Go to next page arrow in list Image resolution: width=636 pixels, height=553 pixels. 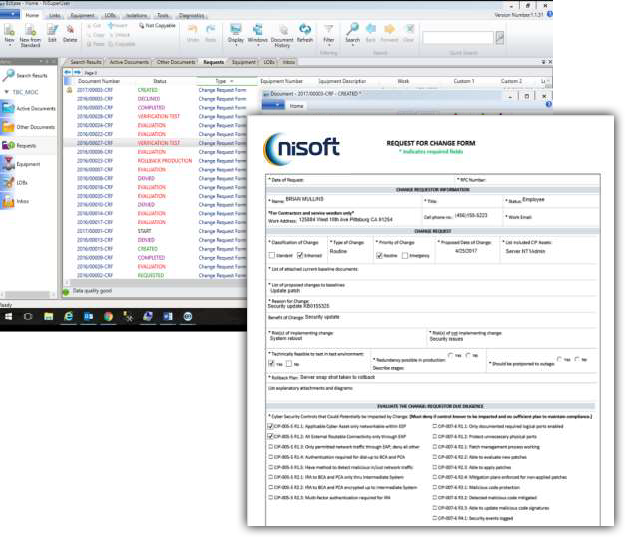pos(77,72)
